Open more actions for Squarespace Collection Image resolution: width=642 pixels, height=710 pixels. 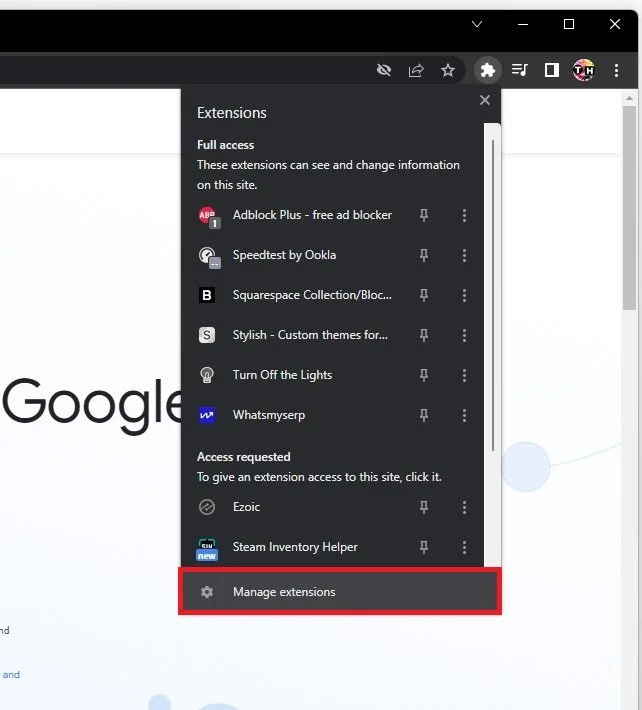(x=464, y=295)
